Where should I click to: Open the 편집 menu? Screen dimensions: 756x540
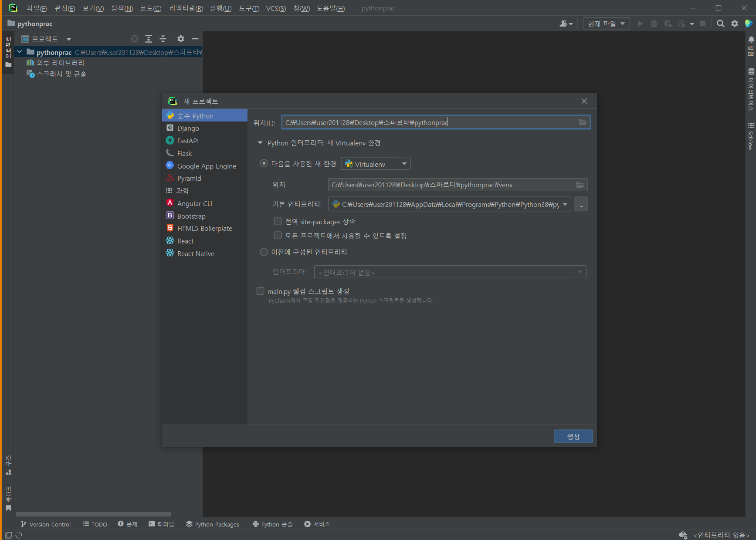pos(65,8)
